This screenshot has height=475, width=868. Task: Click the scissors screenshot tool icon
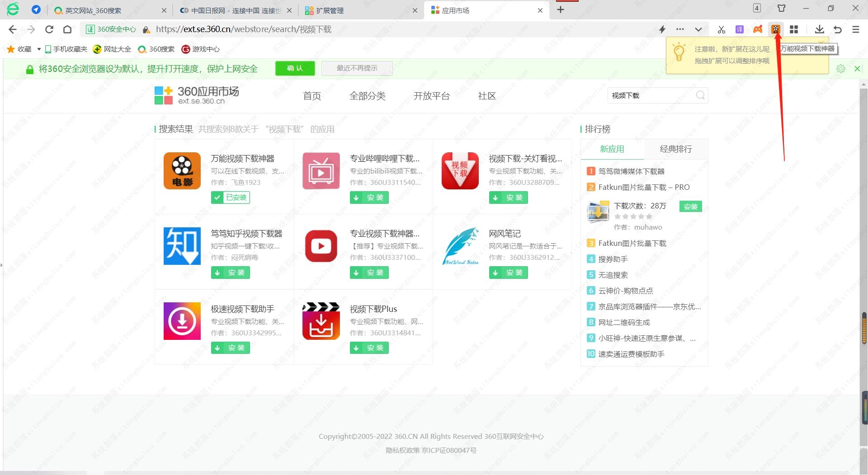tap(721, 29)
